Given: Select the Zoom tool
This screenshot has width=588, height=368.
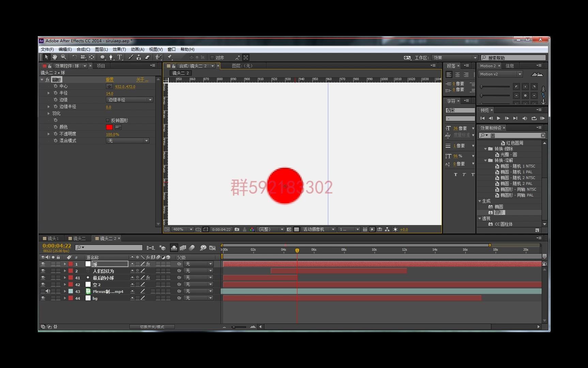Looking at the screenshot, I should tap(63, 58).
